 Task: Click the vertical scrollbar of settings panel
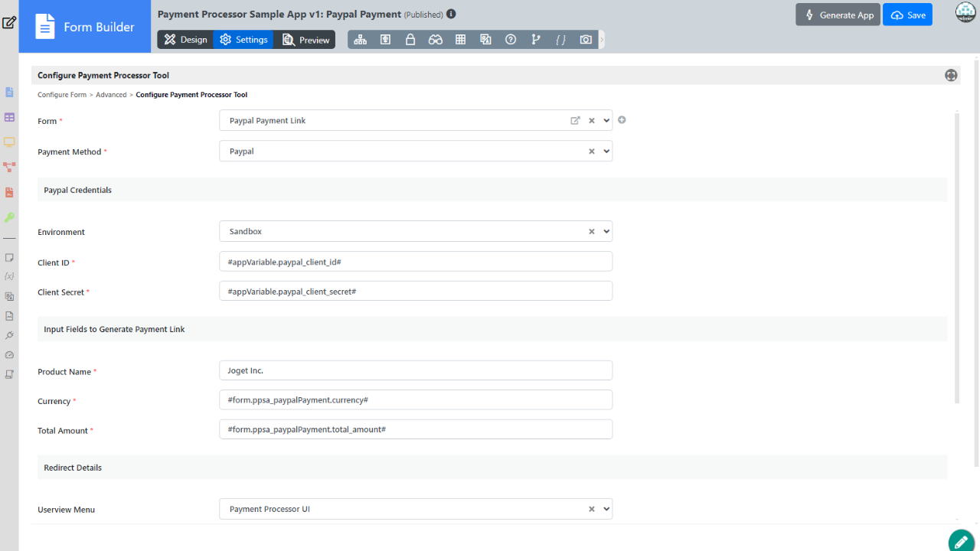(x=956, y=257)
